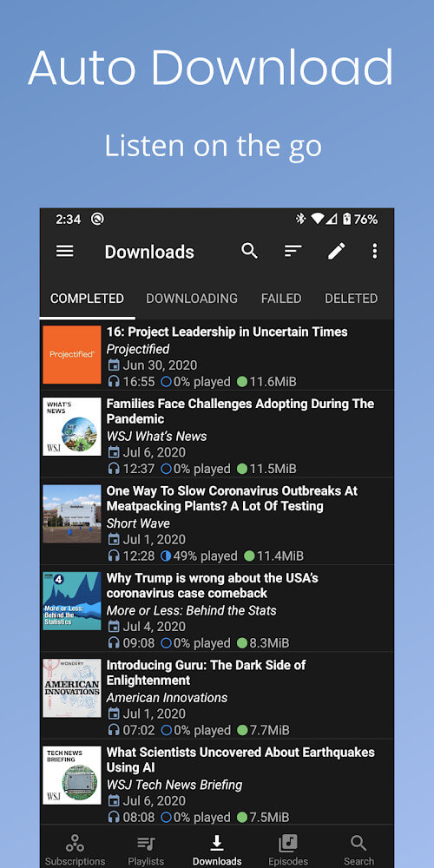The image size is (434, 868).
Task: Tap the headphone icon next to 12:28
Action: point(114,556)
